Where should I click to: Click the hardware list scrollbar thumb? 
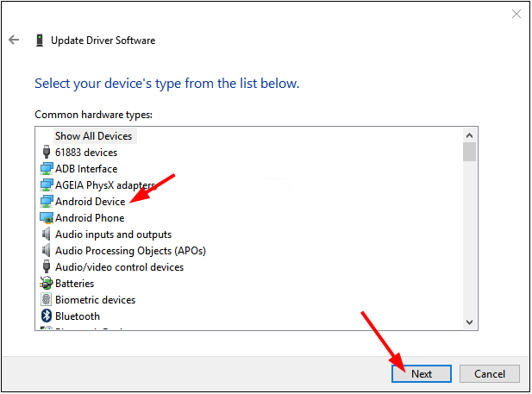[470, 152]
